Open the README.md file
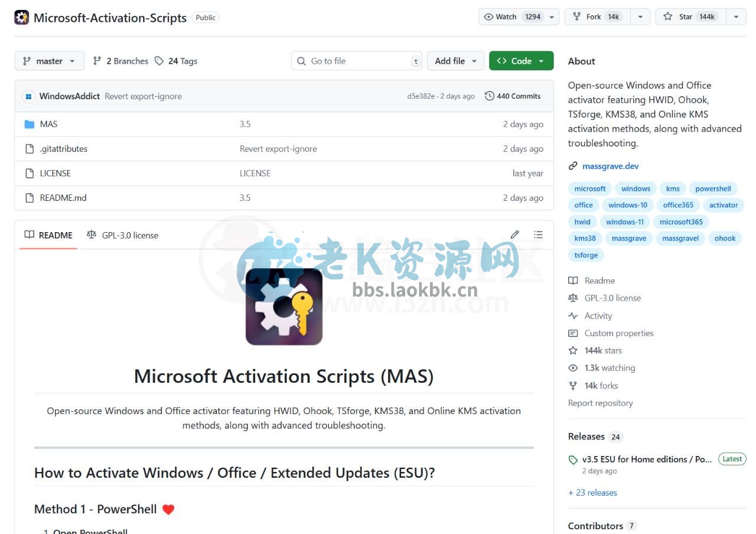The width and height of the screenshot is (756, 534). pos(63,198)
